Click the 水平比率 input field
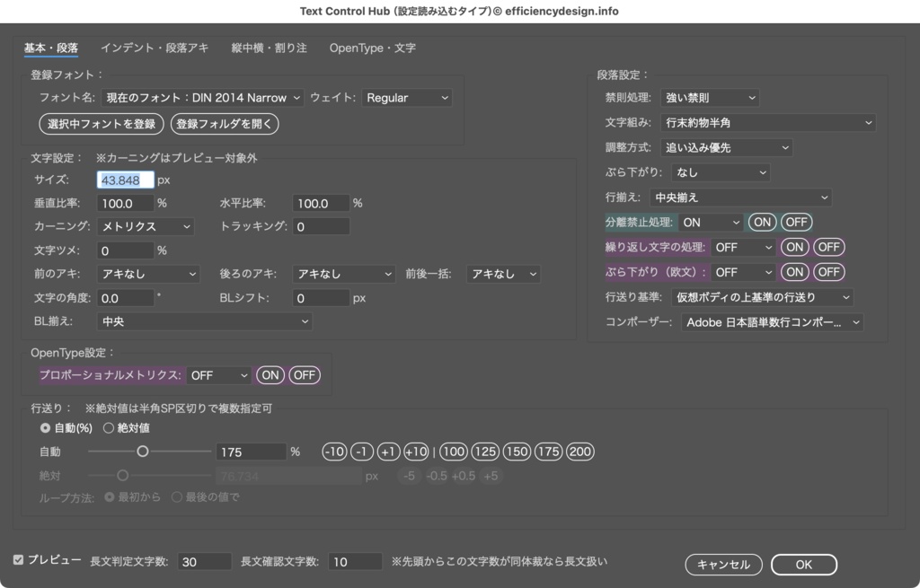920x588 pixels. point(321,204)
